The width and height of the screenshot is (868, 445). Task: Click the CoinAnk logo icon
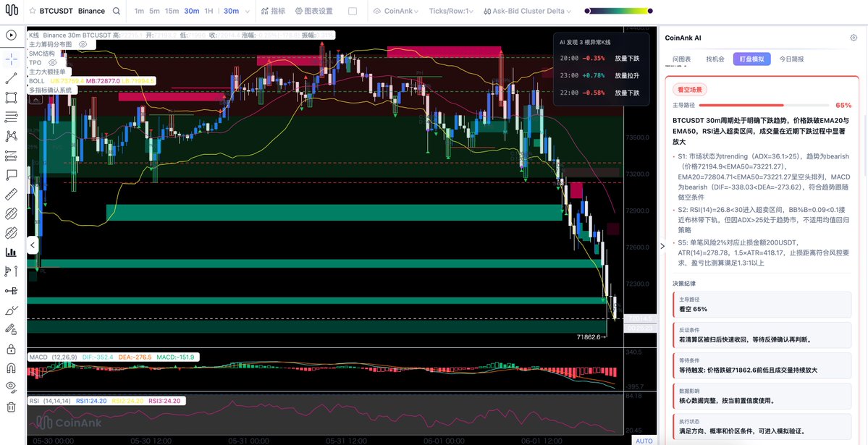(x=11, y=11)
